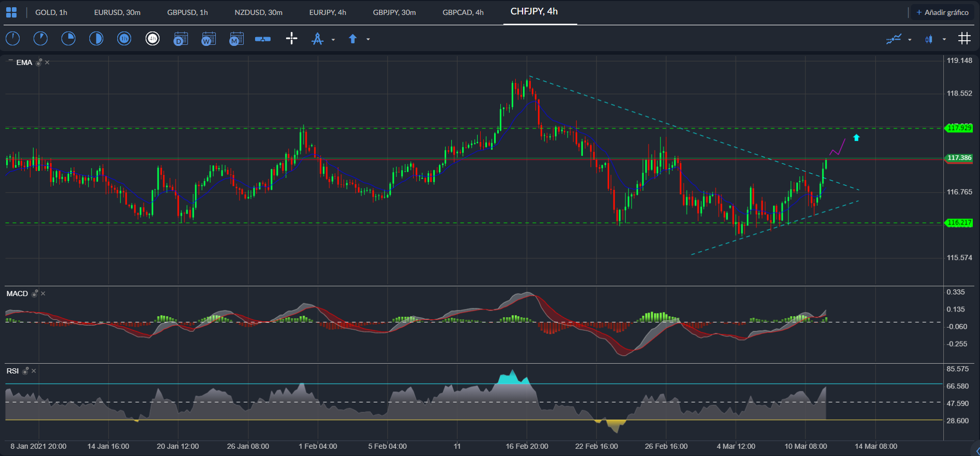Select the blue up-arrow marker tool
Viewport: 980px width, 456px height.
[353, 39]
